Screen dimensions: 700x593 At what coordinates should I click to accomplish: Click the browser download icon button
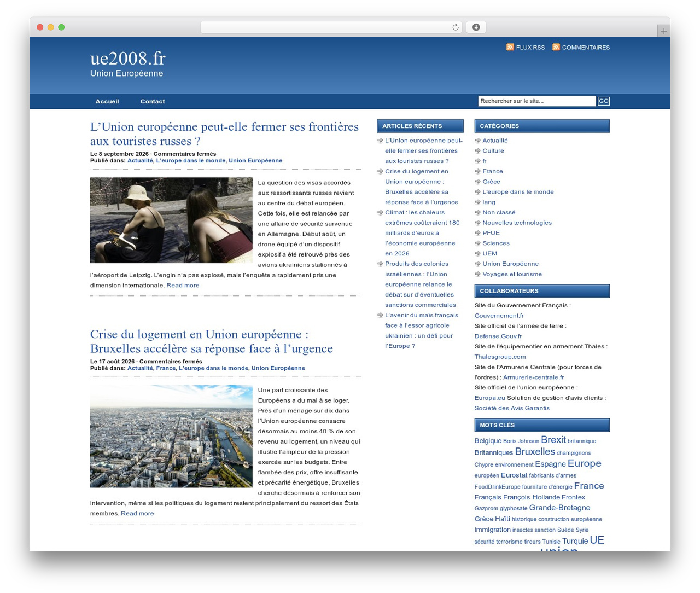point(476,27)
